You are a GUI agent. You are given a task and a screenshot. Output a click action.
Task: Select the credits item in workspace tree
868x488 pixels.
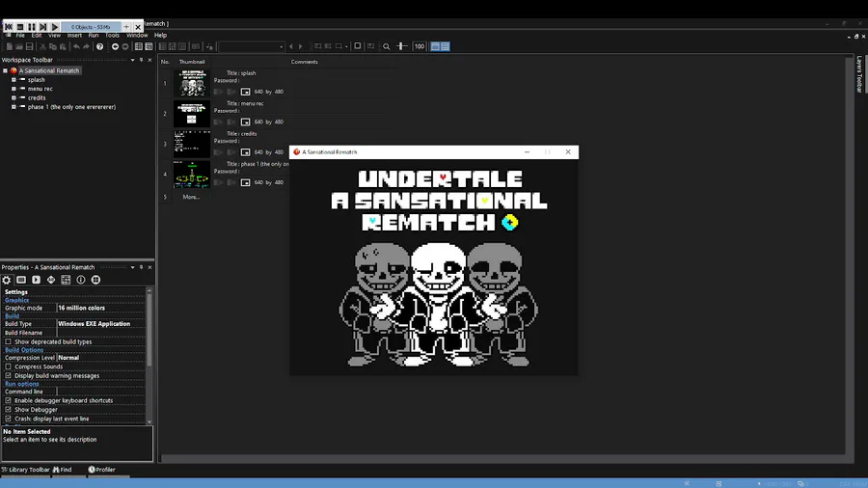pyautogui.click(x=37, y=98)
